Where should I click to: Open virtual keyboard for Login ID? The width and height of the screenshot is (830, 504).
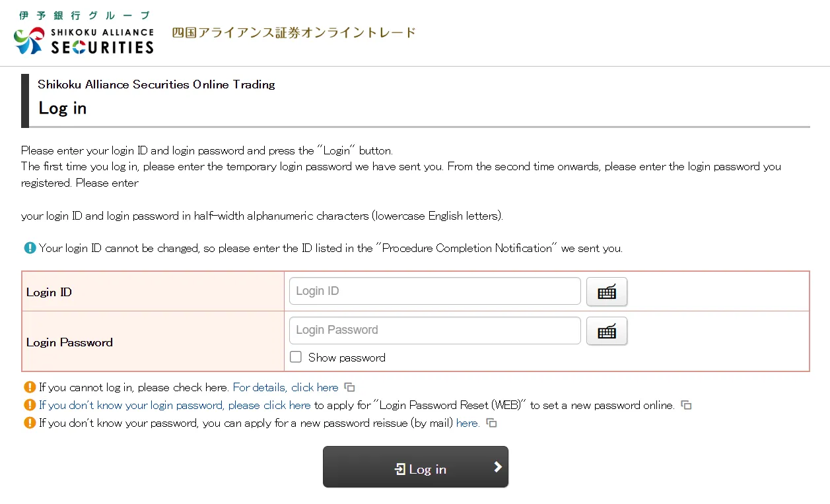click(x=607, y=292)
